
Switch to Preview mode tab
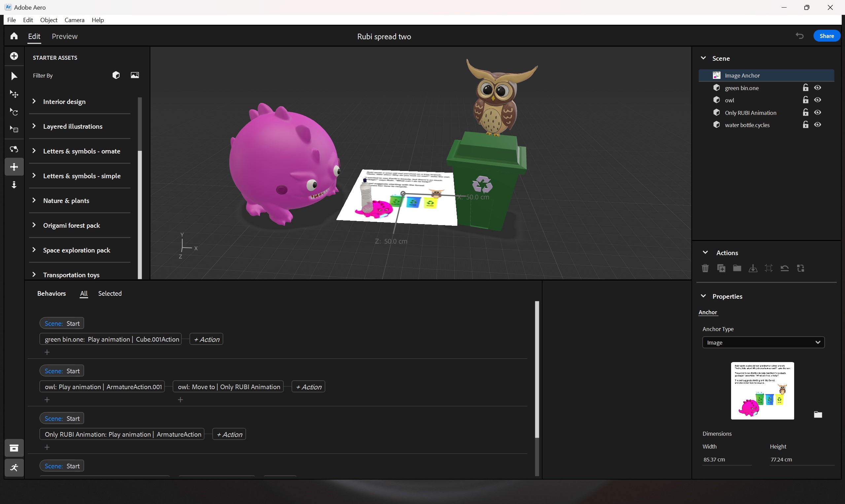click(x=64, y=36)
